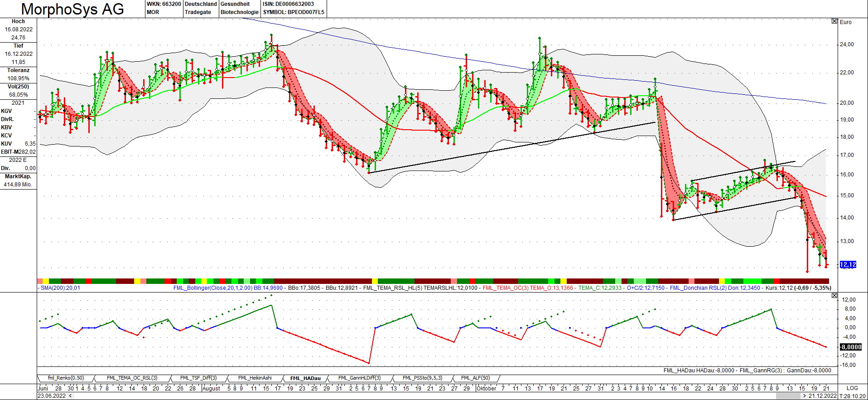Click the end date 21.12.2022
The width and height of the screenshot is (868, 400).
coord(822,396)
